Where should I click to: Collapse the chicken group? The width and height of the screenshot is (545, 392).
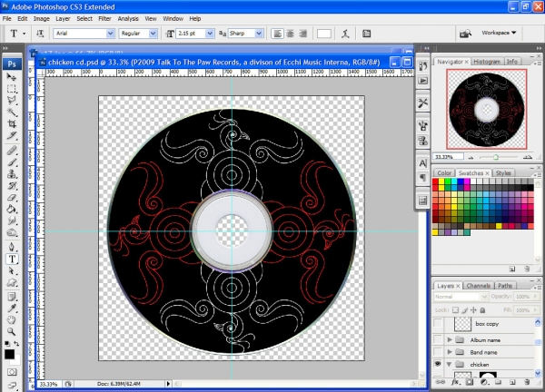449,364
